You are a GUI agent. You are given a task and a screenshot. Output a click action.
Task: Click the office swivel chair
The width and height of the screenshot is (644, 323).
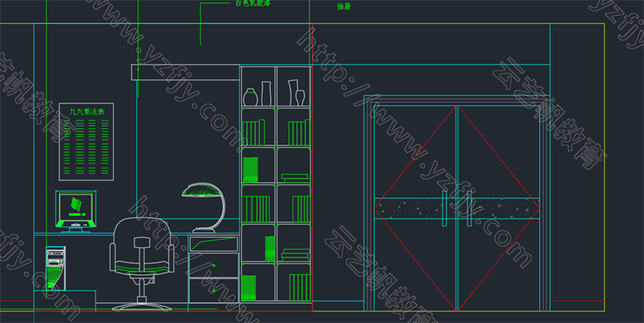pos(142,264)
